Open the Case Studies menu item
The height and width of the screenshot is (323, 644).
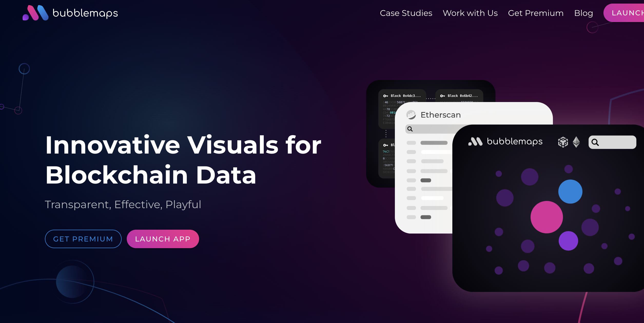coord(406,13)
